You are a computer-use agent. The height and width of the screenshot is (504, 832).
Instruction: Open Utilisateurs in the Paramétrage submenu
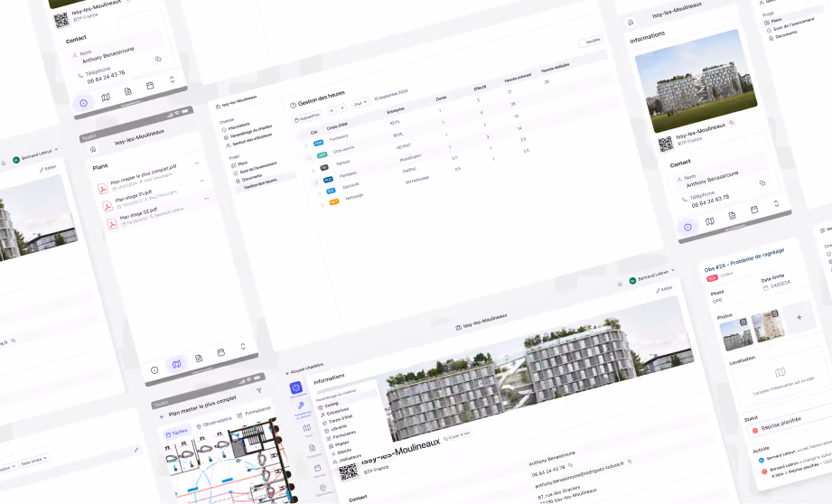click(348, 458)
